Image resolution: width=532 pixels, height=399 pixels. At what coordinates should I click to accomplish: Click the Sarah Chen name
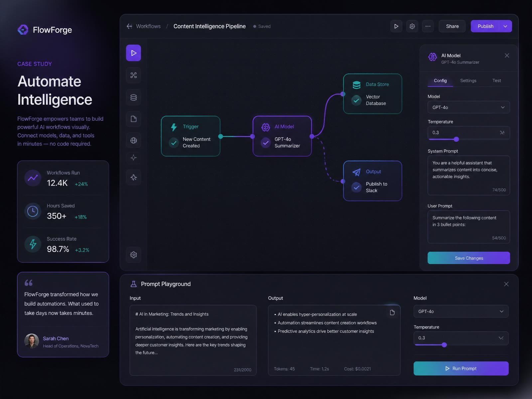pyautogui.click(x=56, y=338)
